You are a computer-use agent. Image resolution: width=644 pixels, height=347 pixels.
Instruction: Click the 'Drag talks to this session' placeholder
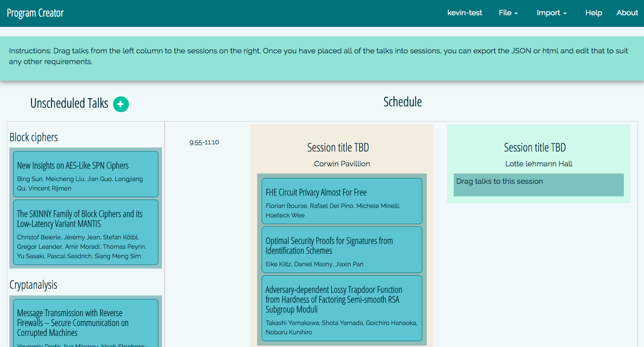[x=538, y=185]
